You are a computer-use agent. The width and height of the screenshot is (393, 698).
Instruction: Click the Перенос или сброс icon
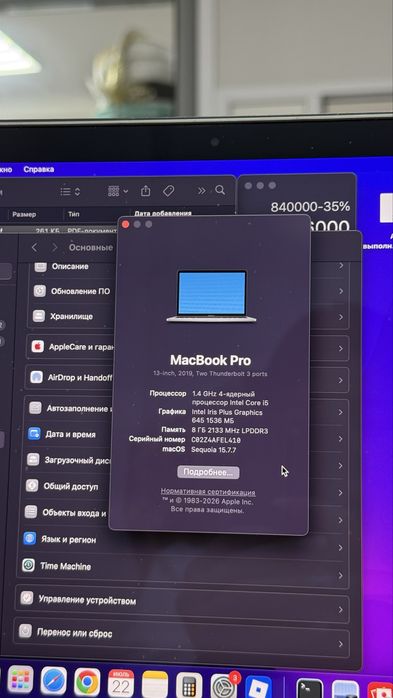pos(25,631)
